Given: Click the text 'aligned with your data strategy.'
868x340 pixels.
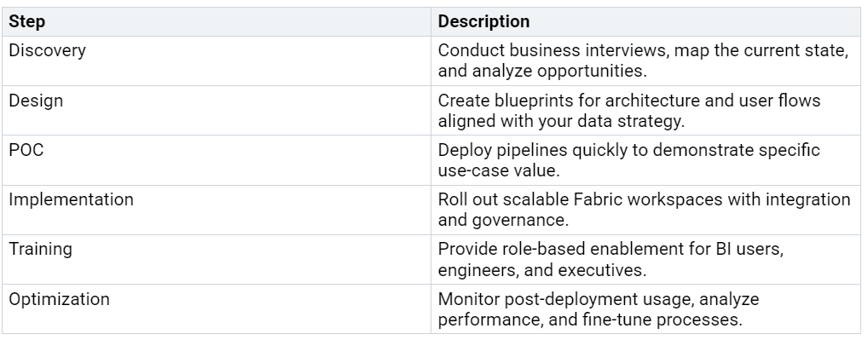Looking at the screenshot, I should (561, 121).
